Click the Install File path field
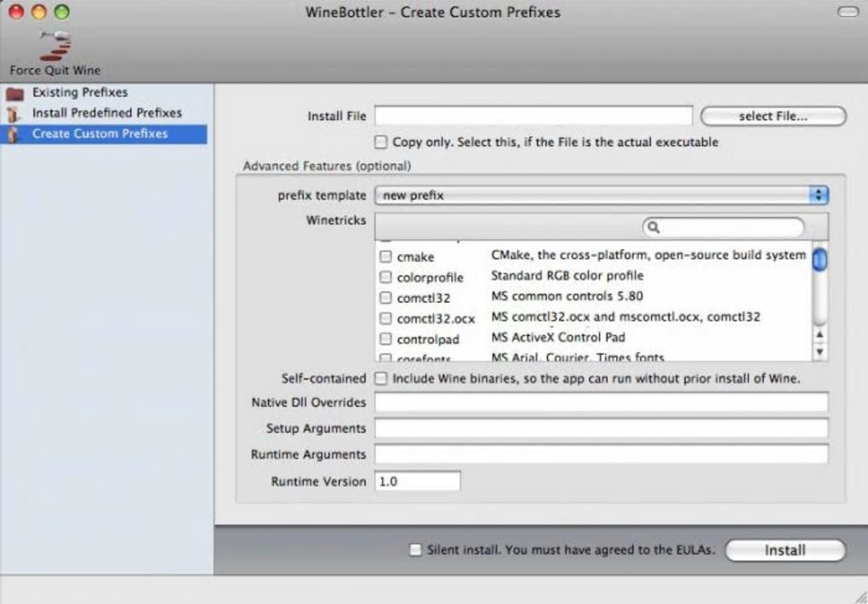 click(533, 117)
